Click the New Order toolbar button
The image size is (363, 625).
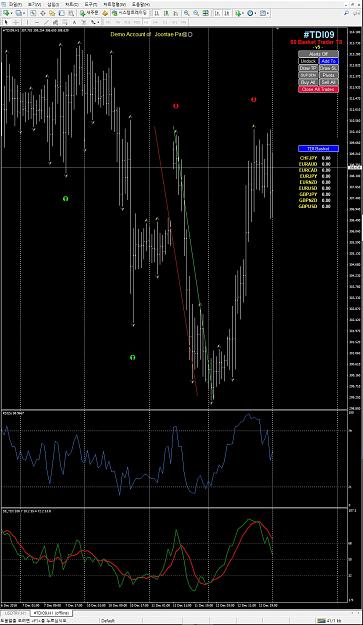pos(88,13)
